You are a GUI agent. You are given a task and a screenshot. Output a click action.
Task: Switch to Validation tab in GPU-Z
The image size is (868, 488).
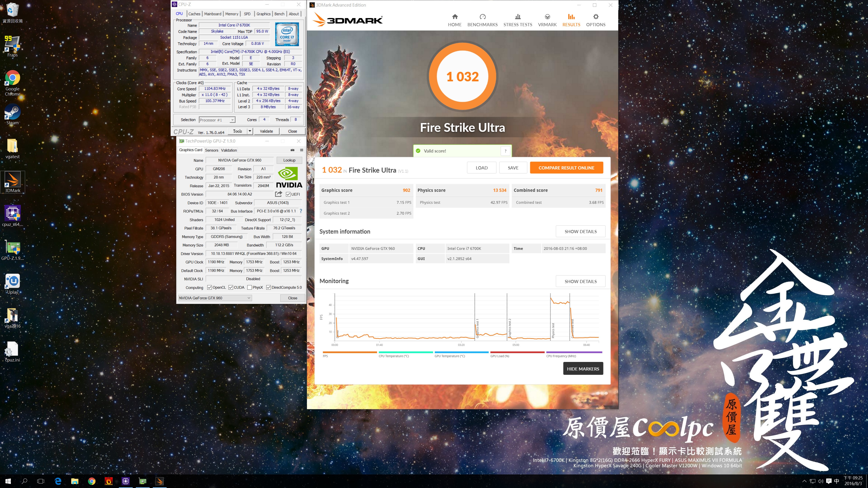coord(229,150)
